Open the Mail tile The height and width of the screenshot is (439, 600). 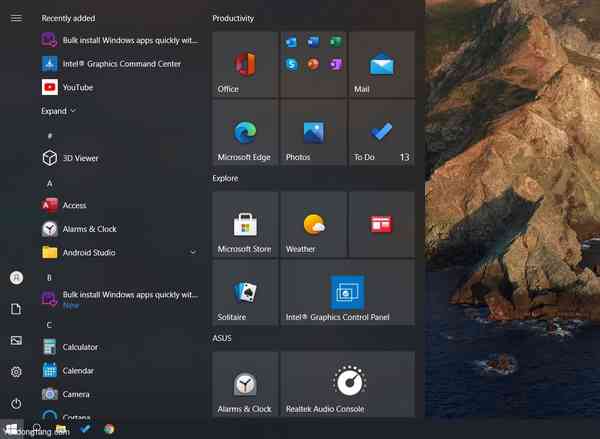coord(382,64)
